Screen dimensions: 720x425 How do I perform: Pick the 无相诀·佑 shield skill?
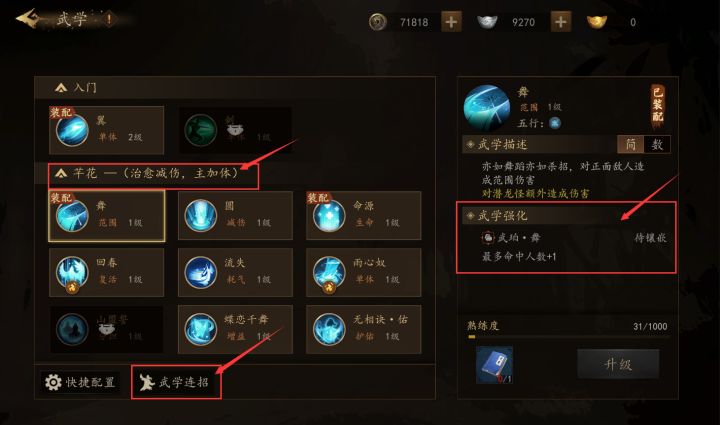(364, 330)
